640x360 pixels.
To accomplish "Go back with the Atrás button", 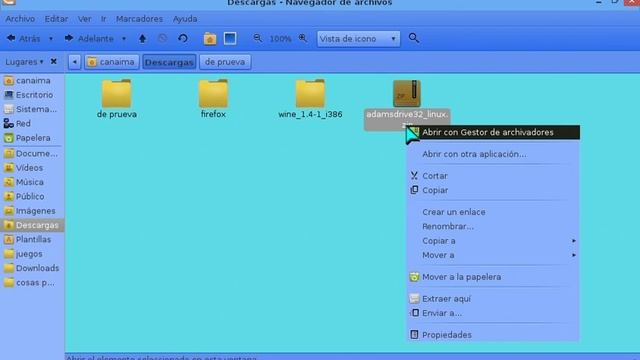I will [x=24, y=39].
